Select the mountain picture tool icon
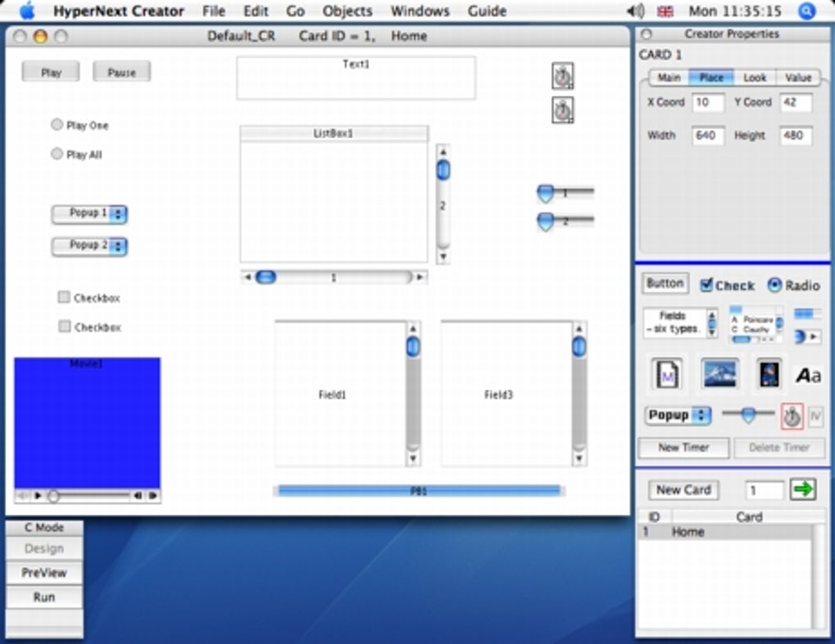 pos(720,373)
